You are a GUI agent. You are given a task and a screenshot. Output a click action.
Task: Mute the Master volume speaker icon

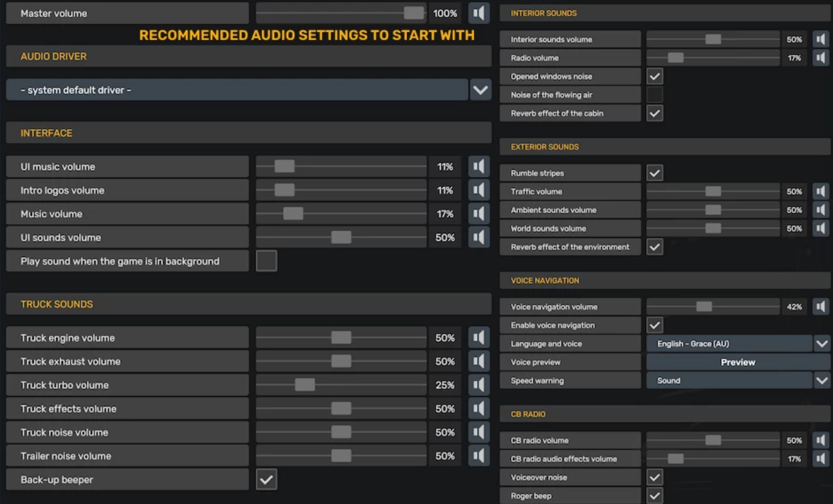tap(479, 13)
